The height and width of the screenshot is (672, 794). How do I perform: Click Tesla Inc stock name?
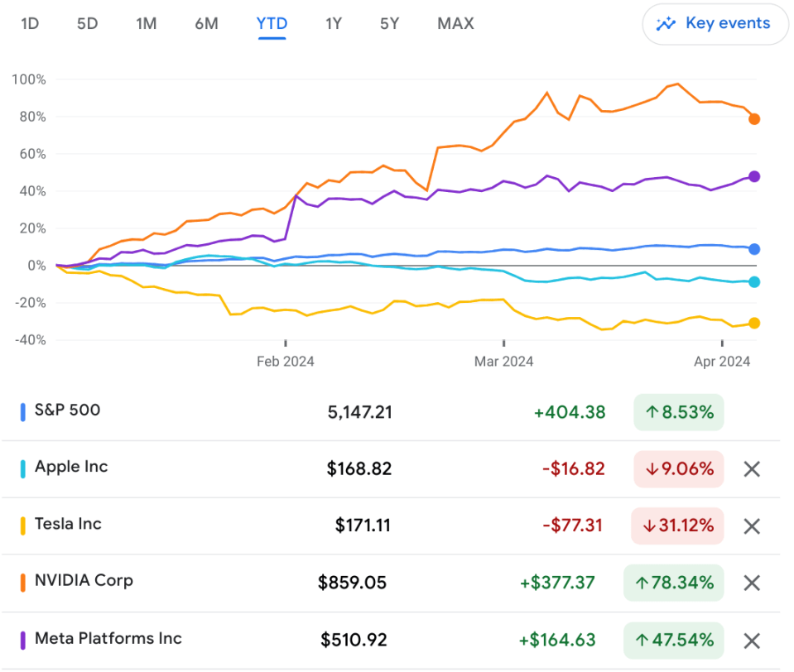click(68, 525)
